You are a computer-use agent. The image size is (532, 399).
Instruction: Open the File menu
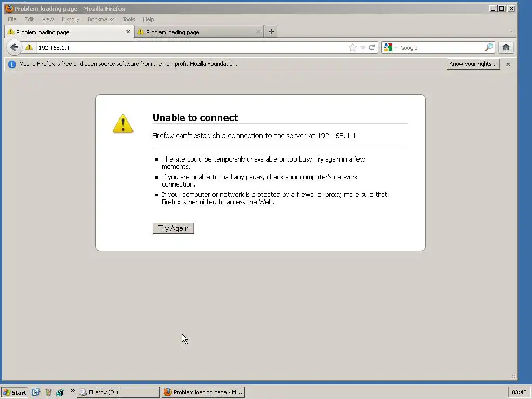(12, 19)
